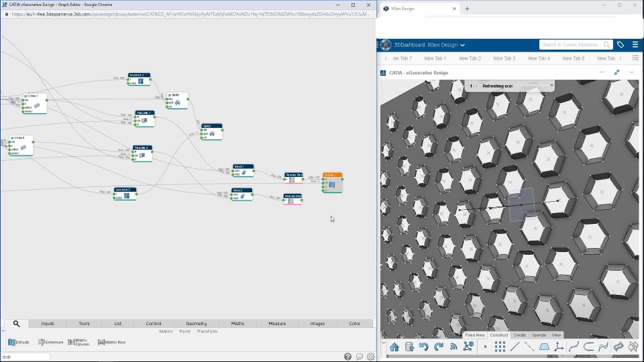Open the Fixed Area action bar tab

pos(475,335)
